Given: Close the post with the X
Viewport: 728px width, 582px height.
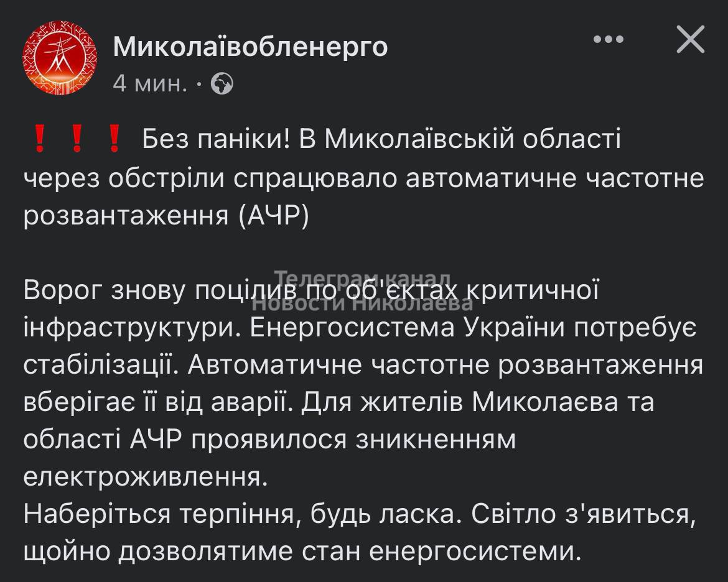Looking at the screenshot, I should 690,42.
